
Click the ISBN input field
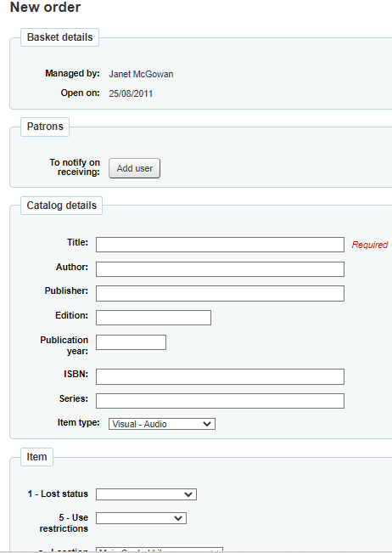tap(220, 376)
